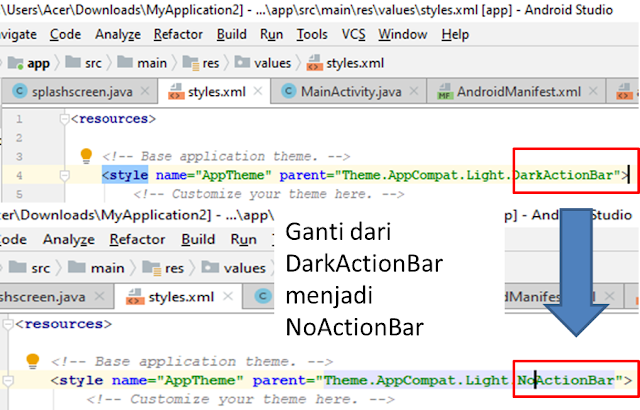
Task: Click "Theme.AppCompat.Light.DarkActionBar" parent value
Action: pyautogui.click(x=478, y=175)
